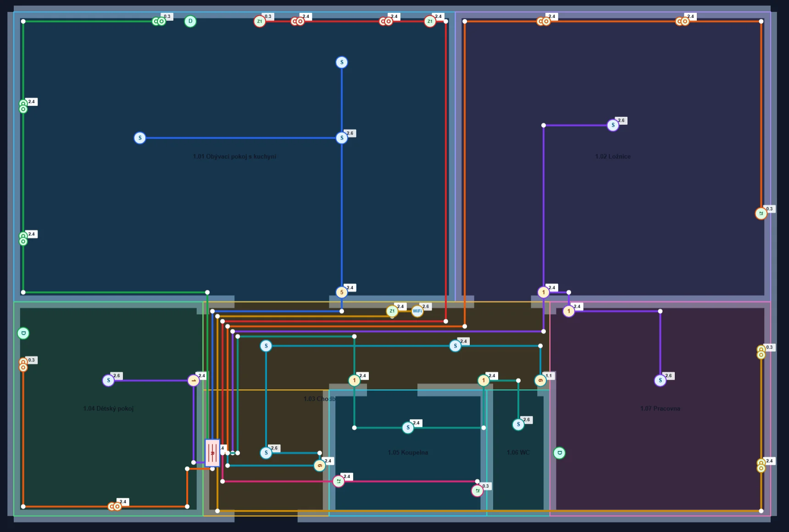Image resolution: width=789 pixels, height=532 pixels.
Task: Select the ceiling light S in Ložnice
Action: [613, 125]
